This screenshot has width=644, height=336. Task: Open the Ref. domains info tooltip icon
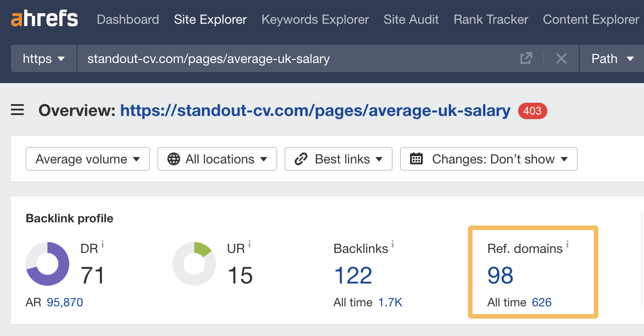[567, 244]
